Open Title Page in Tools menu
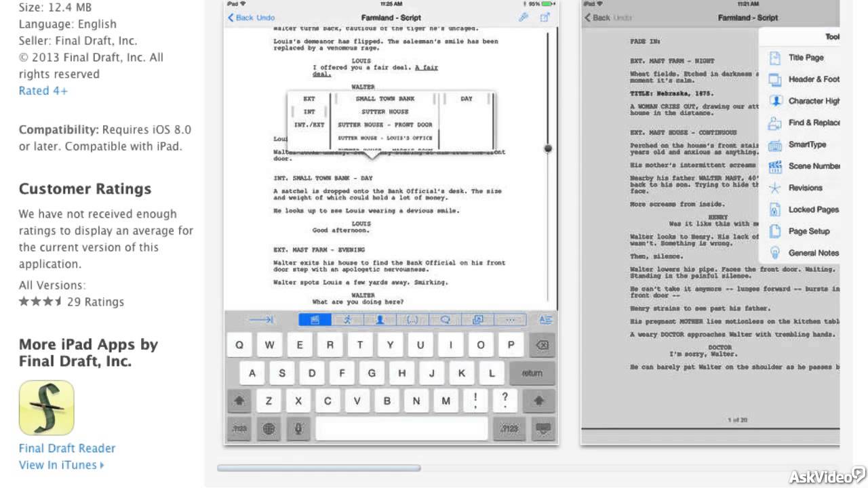Viewport: 868px width, 488px height. pyautogui.click(x=804, y=58)
